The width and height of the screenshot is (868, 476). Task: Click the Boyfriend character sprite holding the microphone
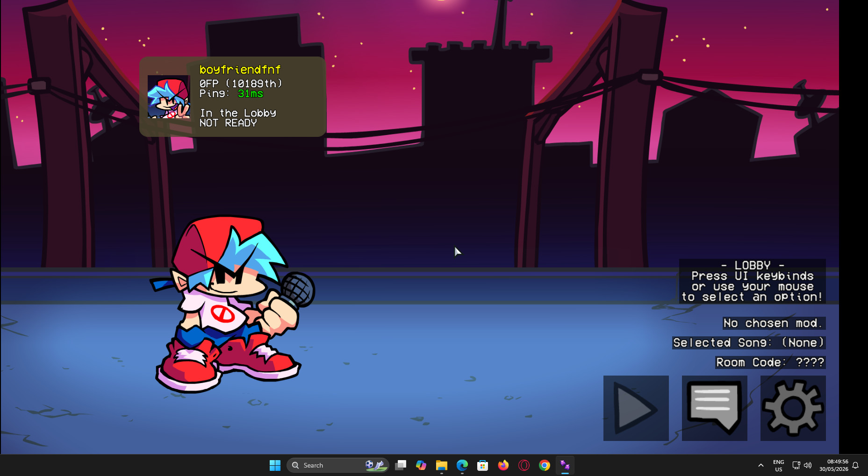click(x=232, y=304)
